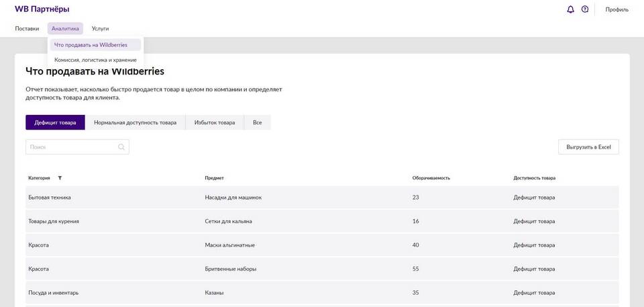Open the Аналитика menu
Image resolution: width=644 pixels, height=307 pixels.
[x=65, y=29]
